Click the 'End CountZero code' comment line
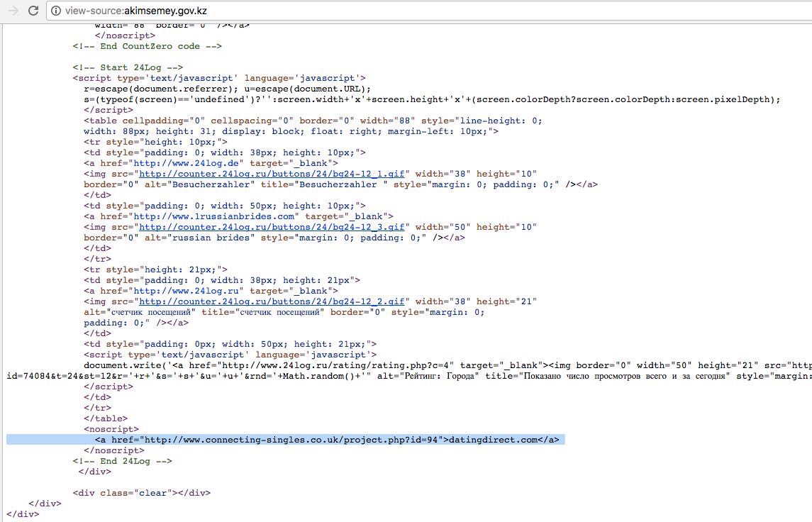This screenshot has width=812, height=522. coord(147,46)
